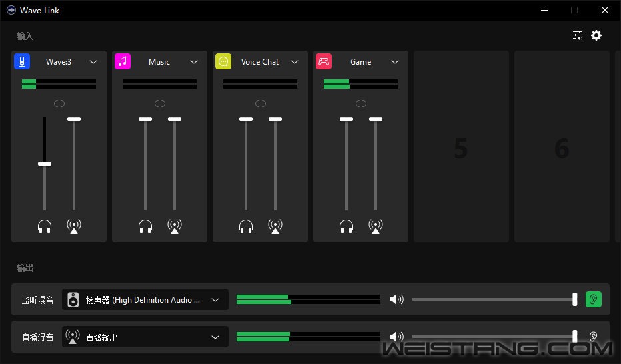The width and height of the screenshot is (621, 364).
Task: Click the Wave:3 monitor mix fader handle
Action: (x=45, y=164)
